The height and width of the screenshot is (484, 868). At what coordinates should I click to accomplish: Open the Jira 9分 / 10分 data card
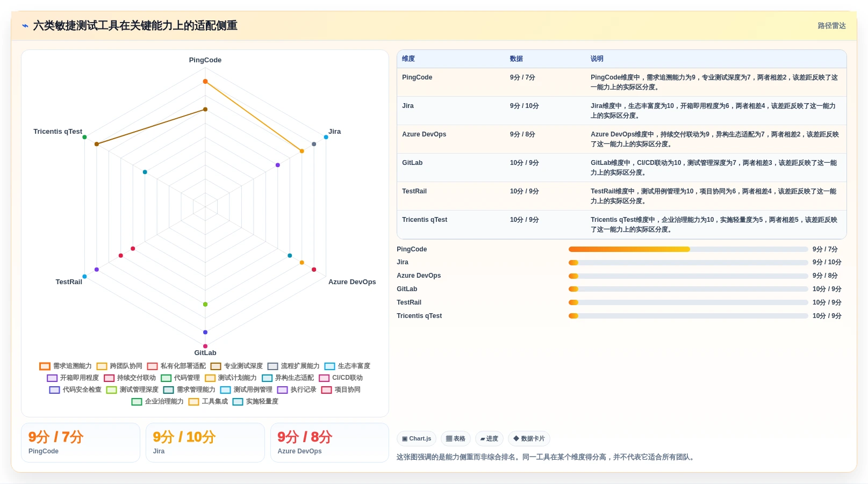(x=205, y=443)
